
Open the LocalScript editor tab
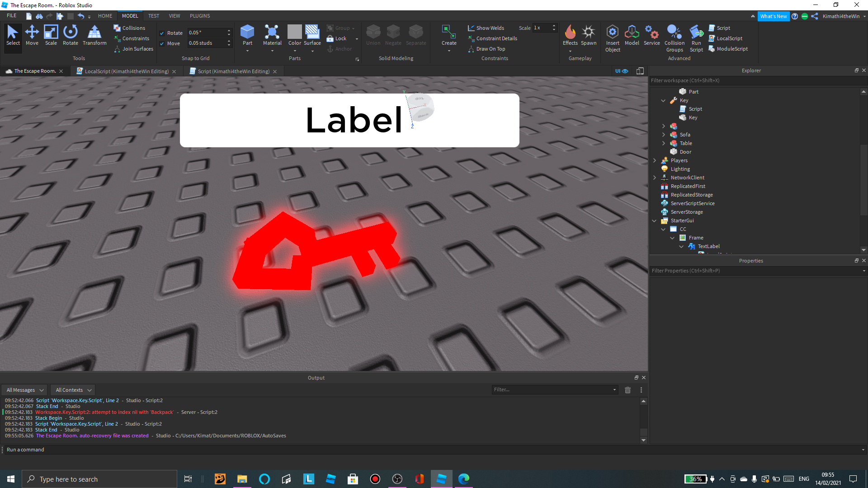(126, 71)
